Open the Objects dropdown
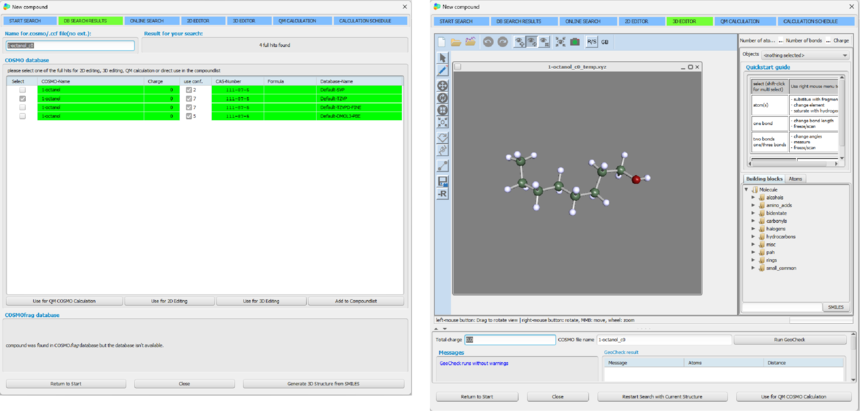 802,53
